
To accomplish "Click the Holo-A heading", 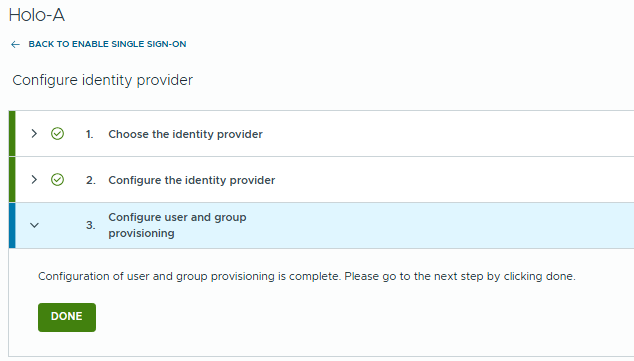I will click(x=37, y=15).
